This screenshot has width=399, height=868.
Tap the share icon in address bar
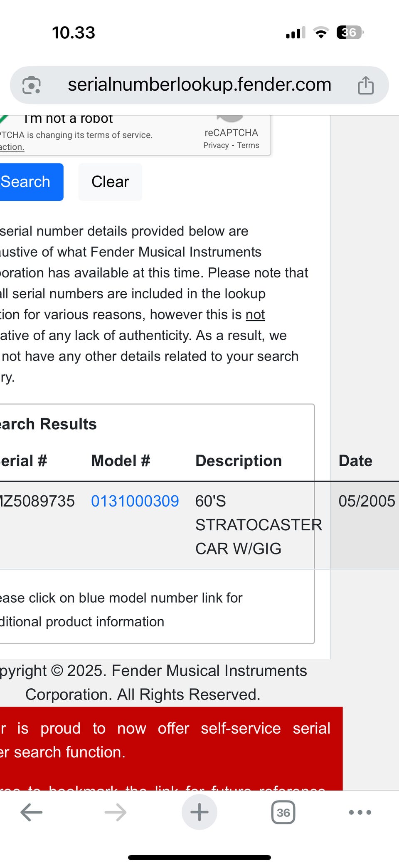pos(366,85)
